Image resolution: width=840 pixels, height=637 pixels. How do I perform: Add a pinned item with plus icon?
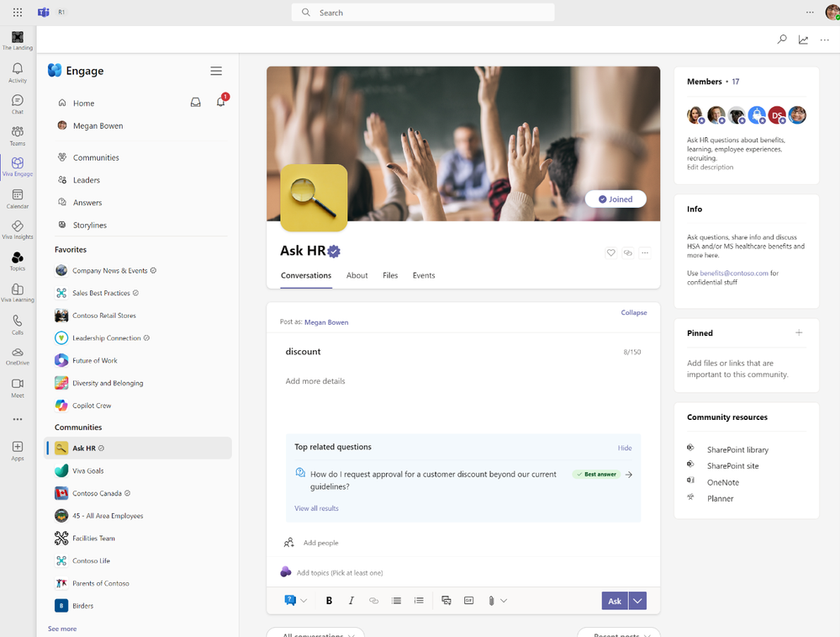coord(799,332)
